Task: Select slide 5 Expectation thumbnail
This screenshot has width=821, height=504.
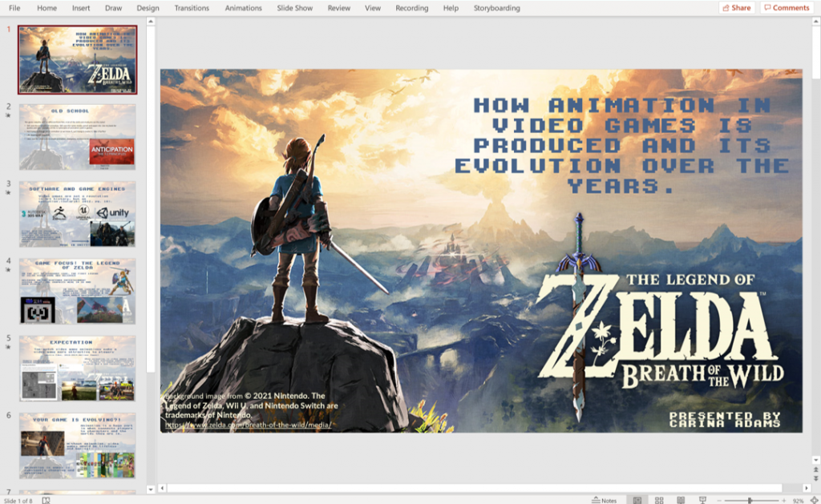Action: (x=78, y=369)
